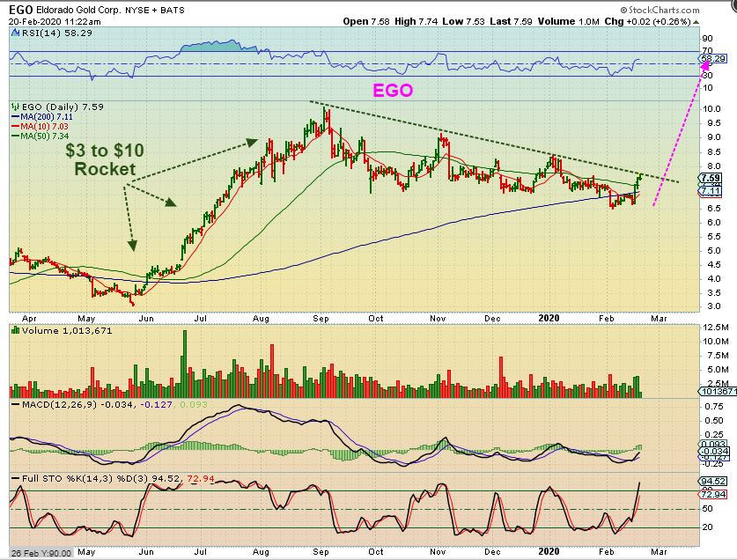Click the Chg +0.02 (+0.26%) value
Screen dimensions: 737x560
point(648,22)
